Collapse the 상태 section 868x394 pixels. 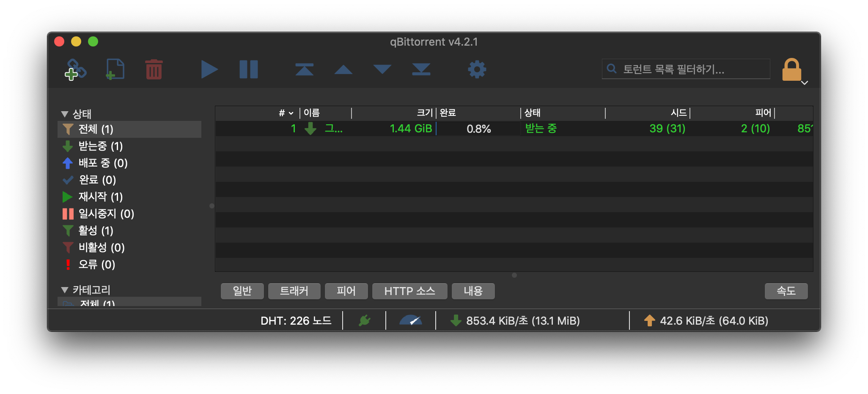(65, 114)
